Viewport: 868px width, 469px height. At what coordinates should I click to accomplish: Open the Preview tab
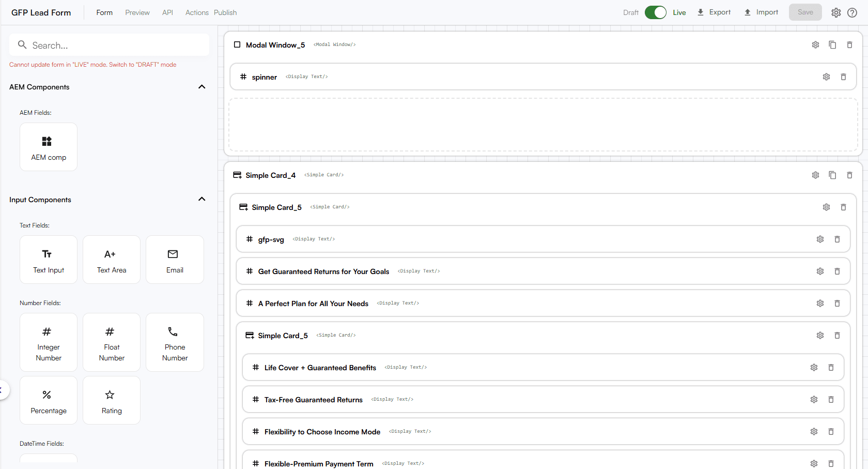137,12
